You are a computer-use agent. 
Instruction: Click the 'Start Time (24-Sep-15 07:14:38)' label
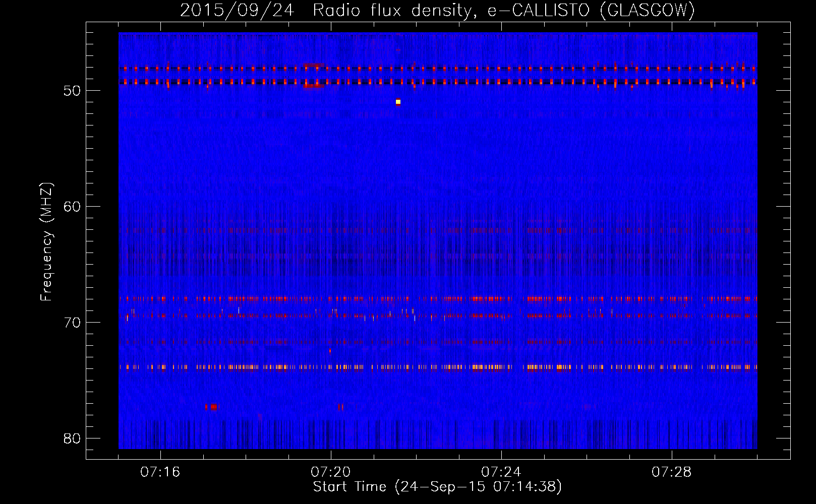(x=437, y=487)
